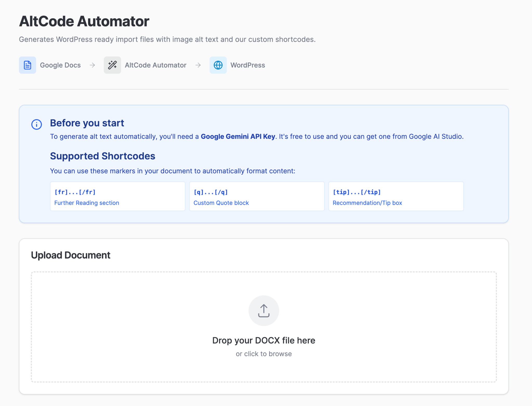Screen dimensions: 532x406
Task: Click the Google Gemini API Key link
Action: [238, 136]
